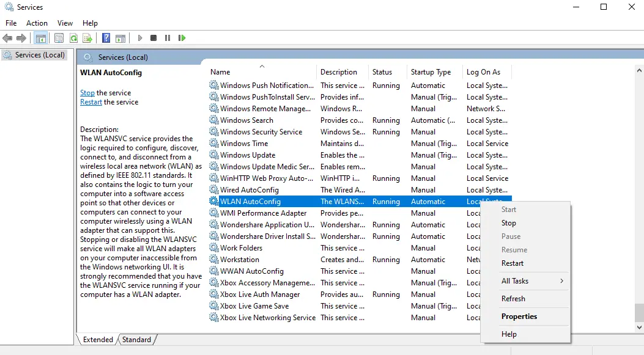Click the Forward arrow toolbar icon
This screenshot has height=355, width=644.
click(21, 38)
